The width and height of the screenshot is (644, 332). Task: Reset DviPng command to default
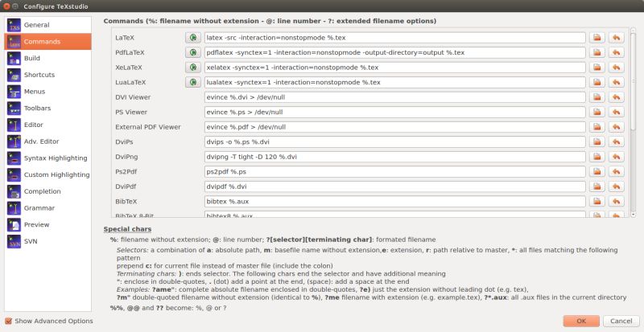(x=617, y=157)
